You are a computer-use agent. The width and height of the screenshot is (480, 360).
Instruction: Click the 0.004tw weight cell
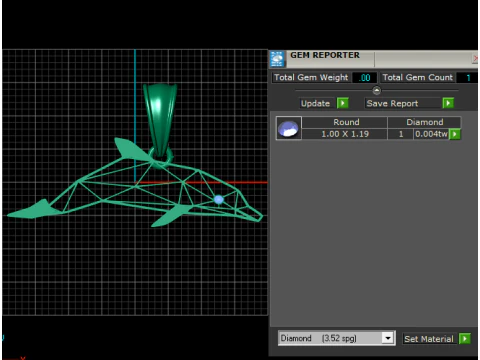click(x=431, y=134)
